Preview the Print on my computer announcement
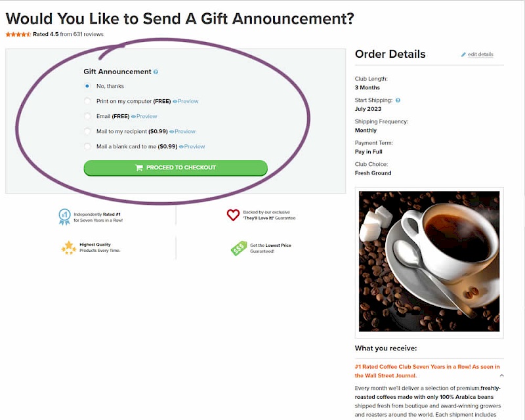 pyautogui.click(x=186, y=101)
